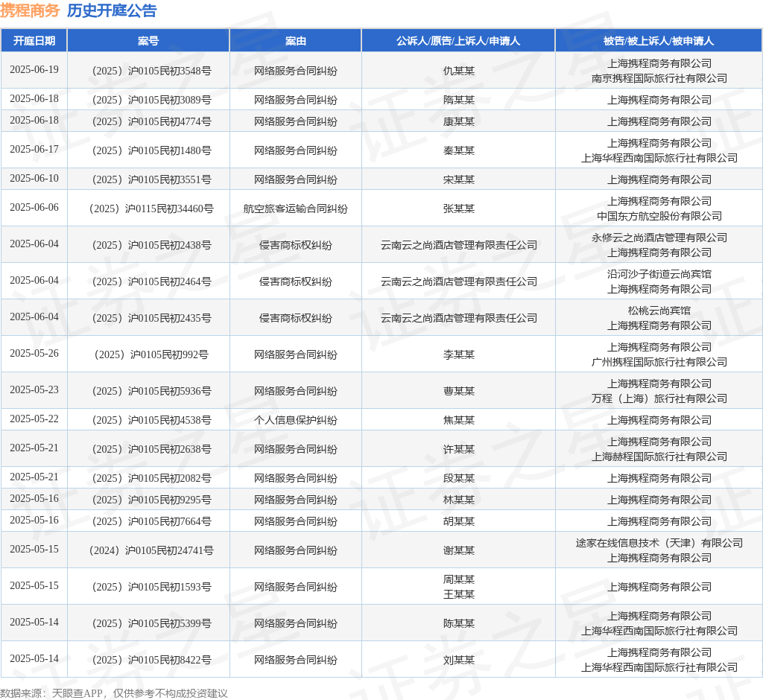Click plaintiff 李某某
Screen dimensions: 763x700
pos(459,354)
